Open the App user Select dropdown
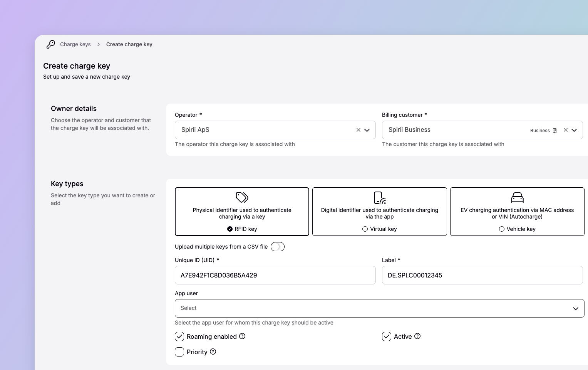This screenshot has height=370, width=588. coord(380,308)
